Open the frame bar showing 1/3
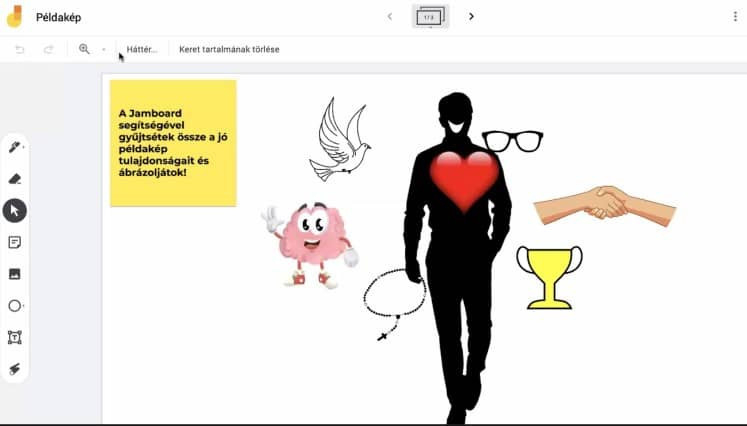 [x=430, y=17]
